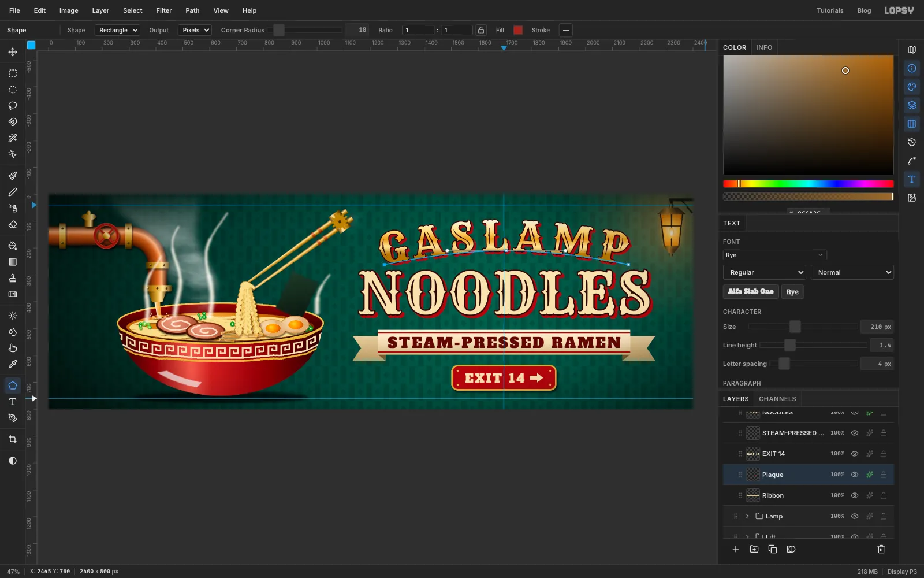This screenshot has height=578, width=924.
Task: Click the red Fill color swatch
Action: pos(518,30)
